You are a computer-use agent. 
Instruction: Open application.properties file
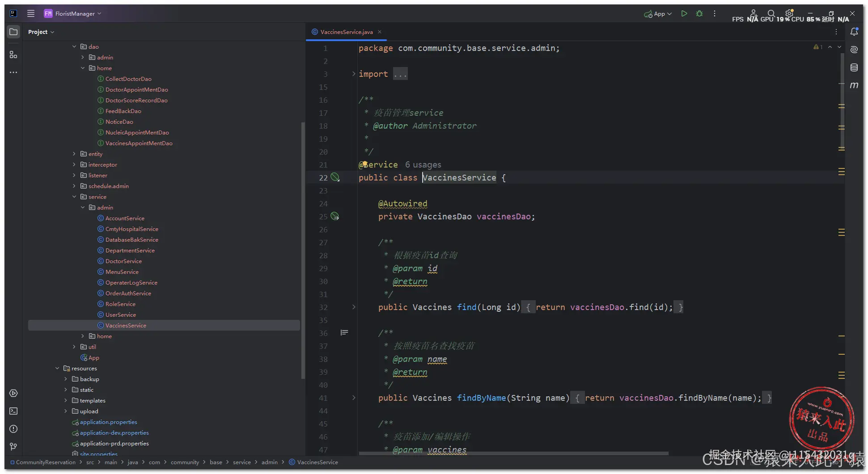108,422
